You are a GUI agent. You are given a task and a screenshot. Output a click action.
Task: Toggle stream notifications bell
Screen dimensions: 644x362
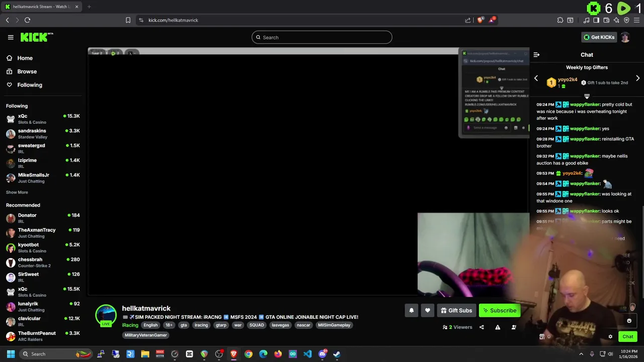411,311
